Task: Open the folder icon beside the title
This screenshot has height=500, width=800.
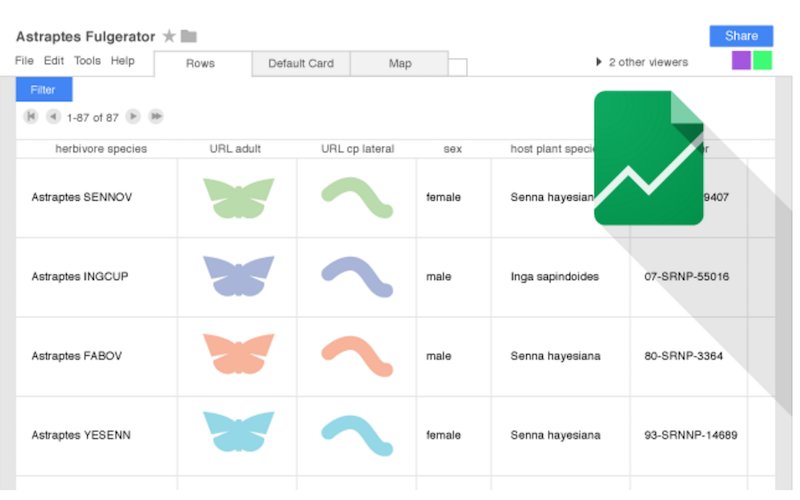Action: tap(188, 36)
